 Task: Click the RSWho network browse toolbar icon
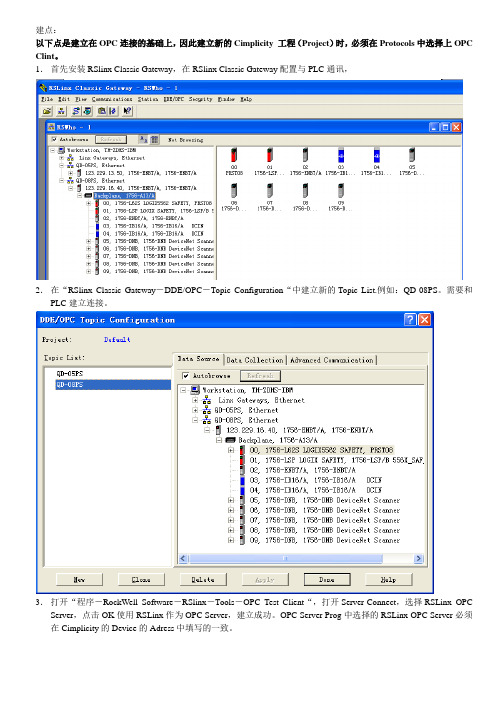[62, 111]
